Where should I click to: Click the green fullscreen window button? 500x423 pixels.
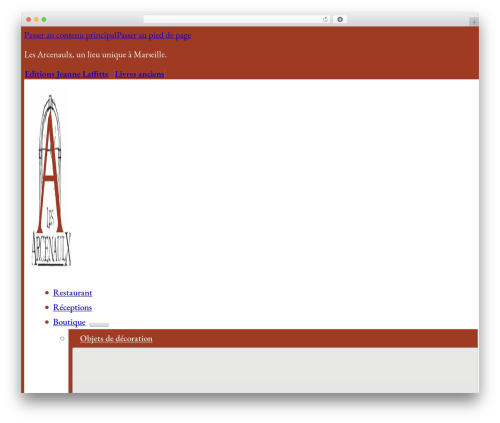44,19
